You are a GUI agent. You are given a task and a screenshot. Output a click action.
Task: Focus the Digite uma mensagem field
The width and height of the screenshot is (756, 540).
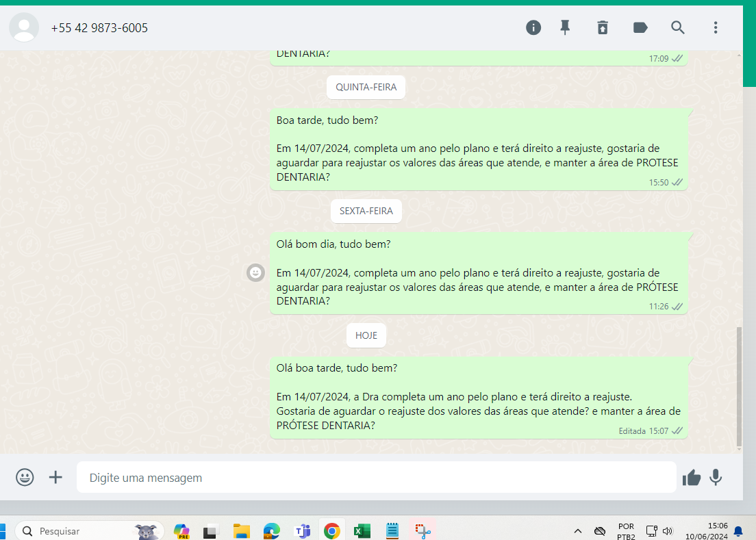pyautogui.click(x=376, y=478)
